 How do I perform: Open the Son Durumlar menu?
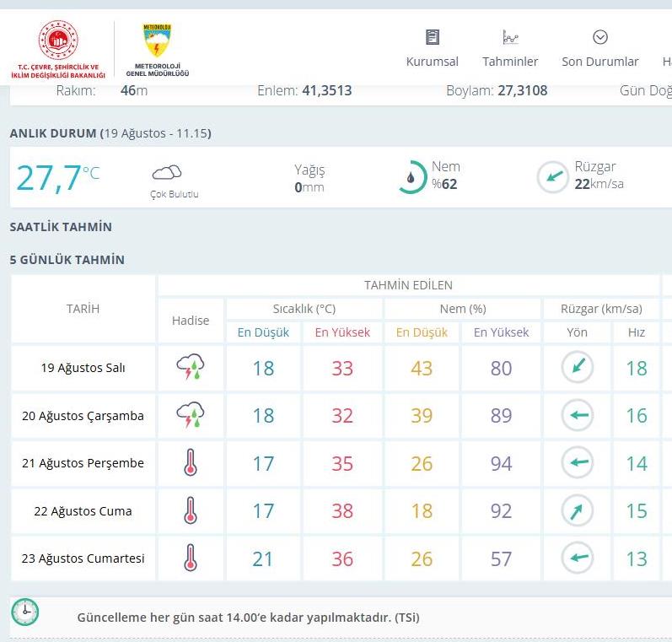(599, 48)
